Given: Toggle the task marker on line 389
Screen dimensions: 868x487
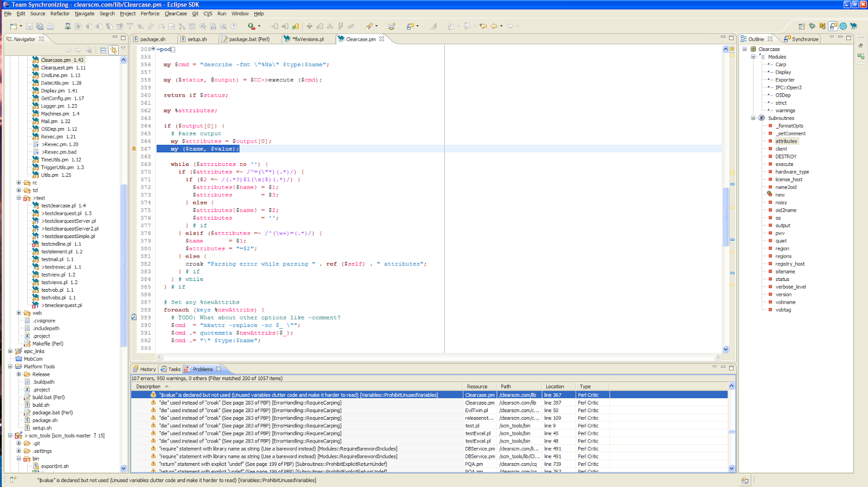Looking at the screenshot, I should point(134,317).
